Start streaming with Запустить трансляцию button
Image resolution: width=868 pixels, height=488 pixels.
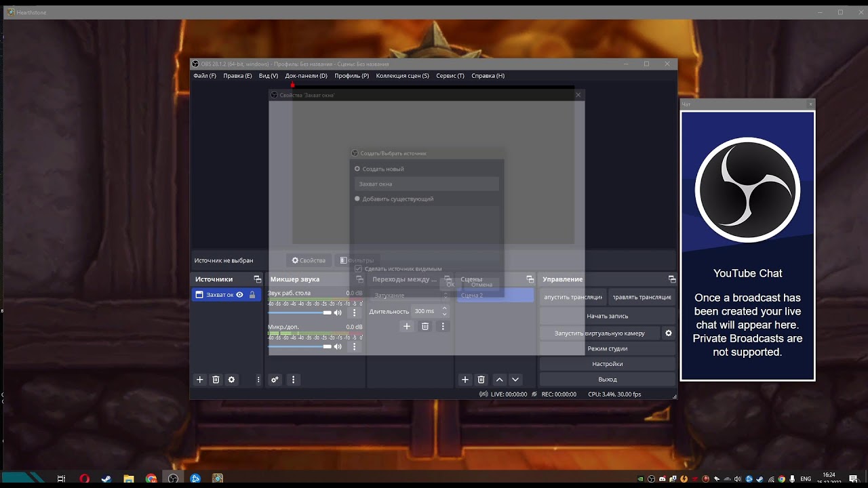point(573,297)
